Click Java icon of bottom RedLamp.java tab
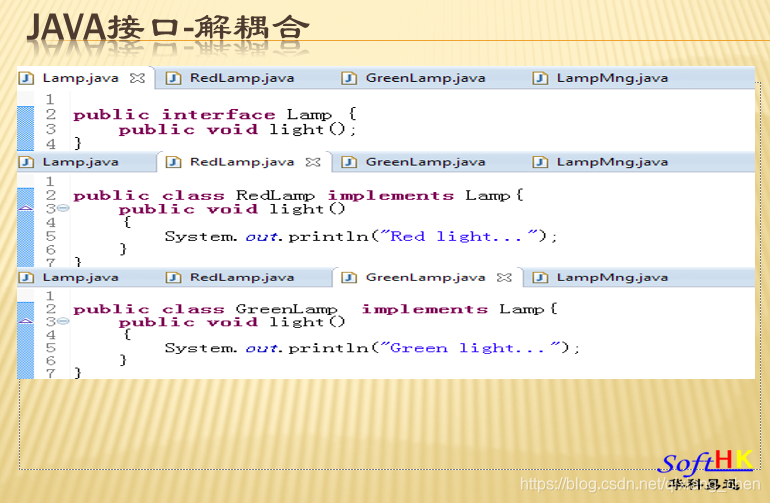Image resolution: width=770 pixels, height=503 pixels. point(173,278)
